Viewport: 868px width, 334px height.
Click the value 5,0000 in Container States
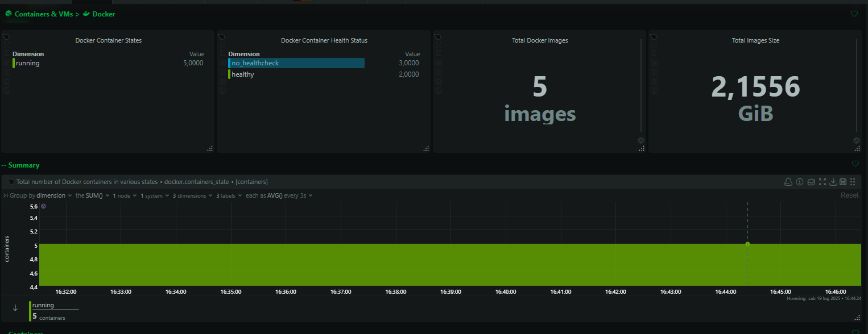pyautogui.click(x=193, y=63)
